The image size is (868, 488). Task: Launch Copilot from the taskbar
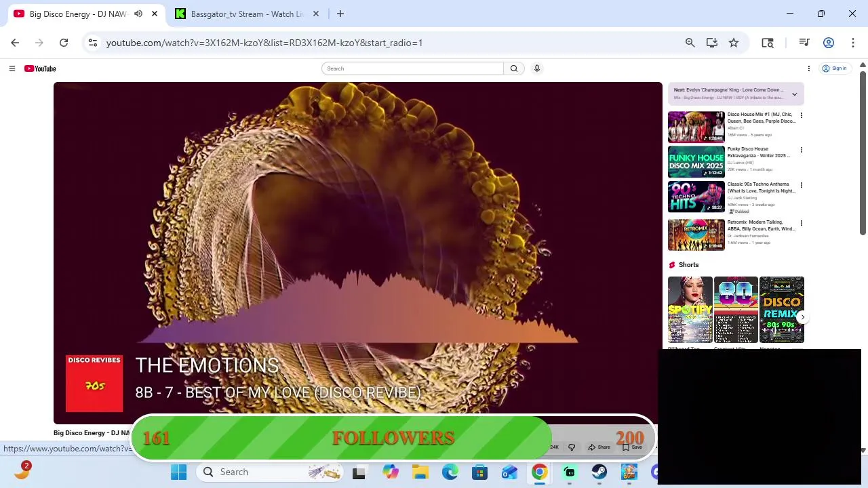click(390, 472)
